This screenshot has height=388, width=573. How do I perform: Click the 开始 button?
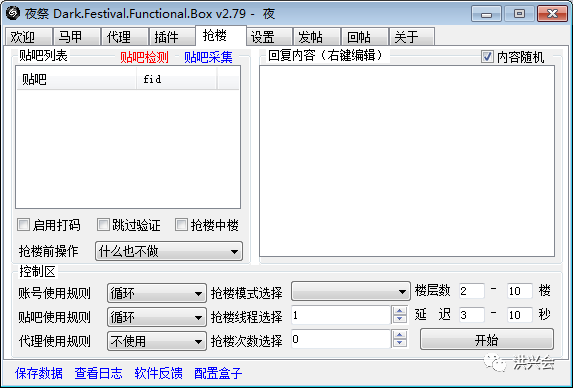pyautogui.click(x=487, y=339)
